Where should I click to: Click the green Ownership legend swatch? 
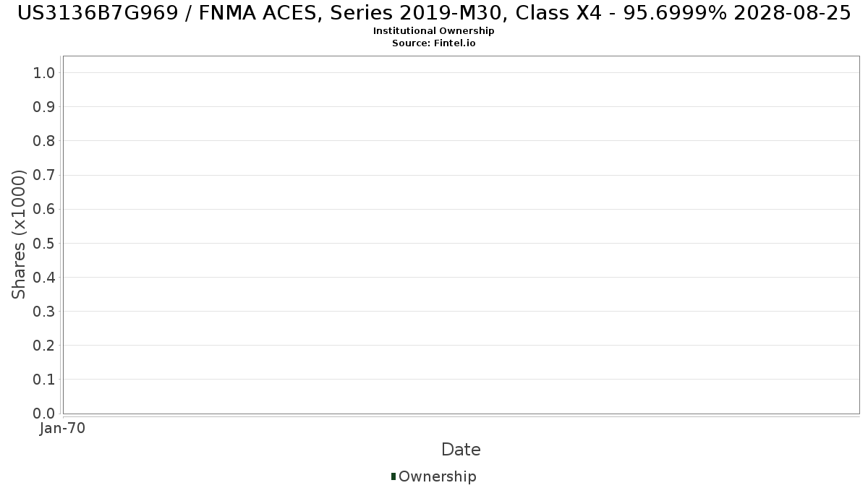(x=393, y=476)
